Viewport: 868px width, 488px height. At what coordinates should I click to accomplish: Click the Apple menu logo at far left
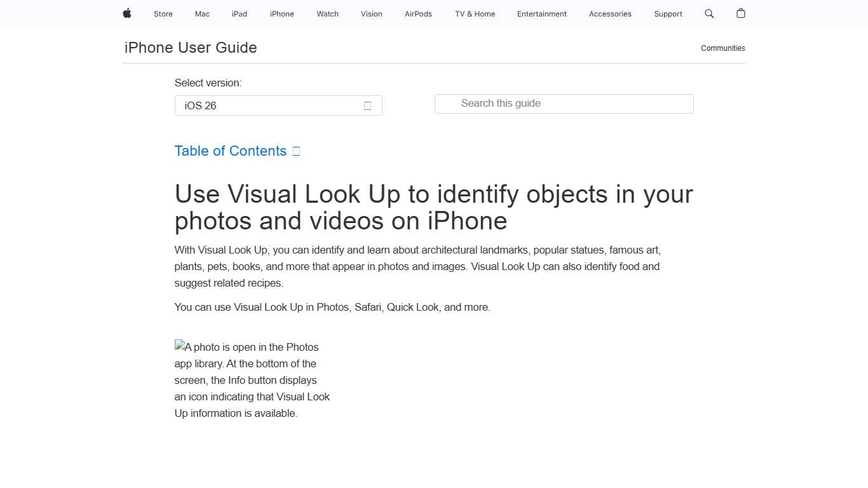(126, 13)
